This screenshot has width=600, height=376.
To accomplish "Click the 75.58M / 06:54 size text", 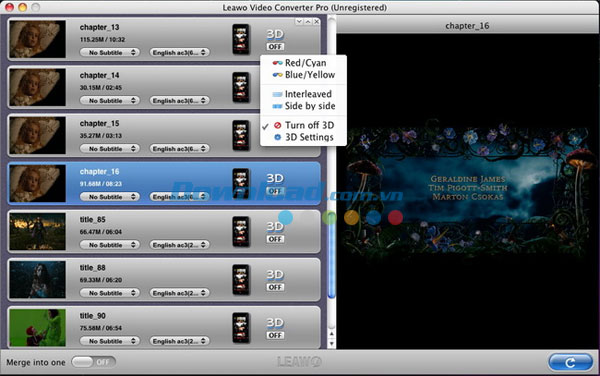I will pos(101,328).
